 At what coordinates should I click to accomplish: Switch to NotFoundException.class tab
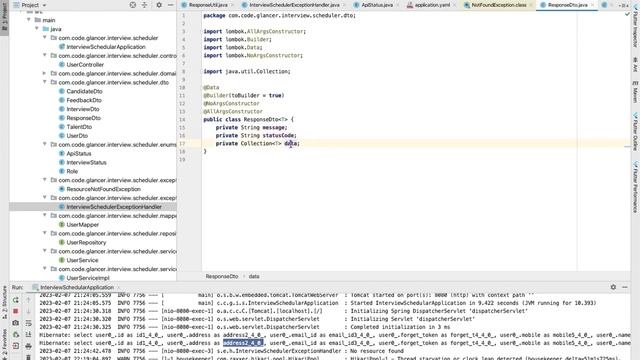(x=498, y=5)
